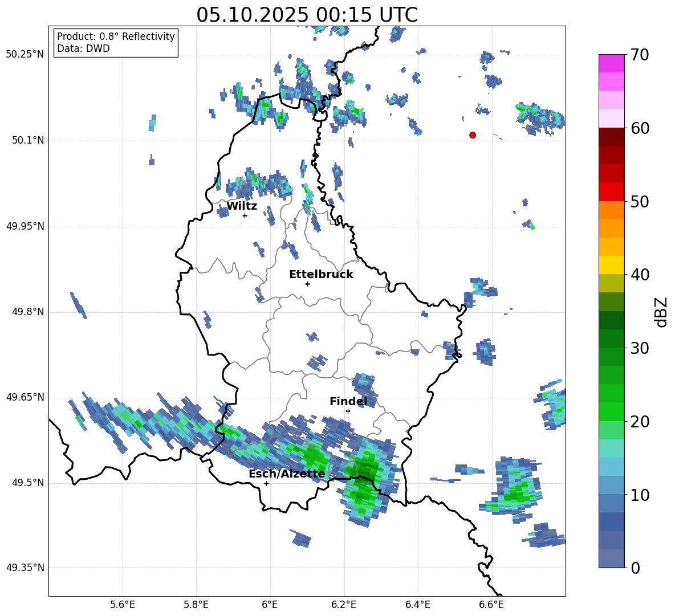Image resolution: width=675 pixels, height=616 pixels.
Task: Click the cross marker below Wiltz
Action: tap(245, 215)
